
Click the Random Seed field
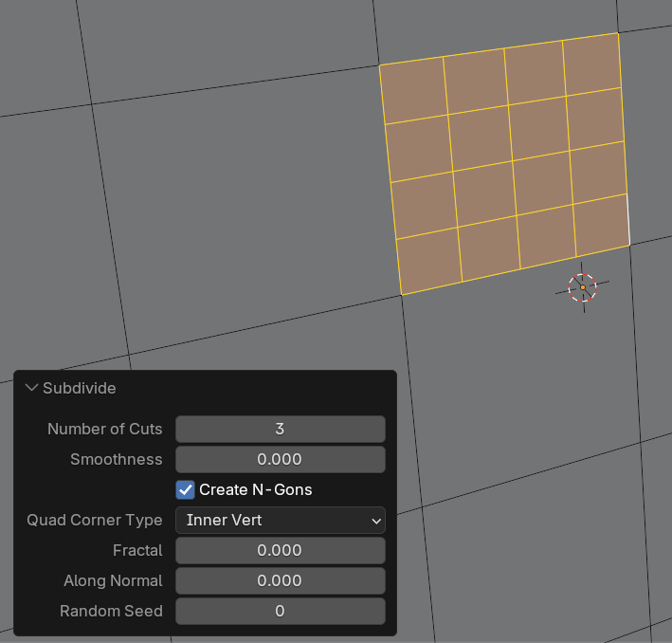pos(281,612)
